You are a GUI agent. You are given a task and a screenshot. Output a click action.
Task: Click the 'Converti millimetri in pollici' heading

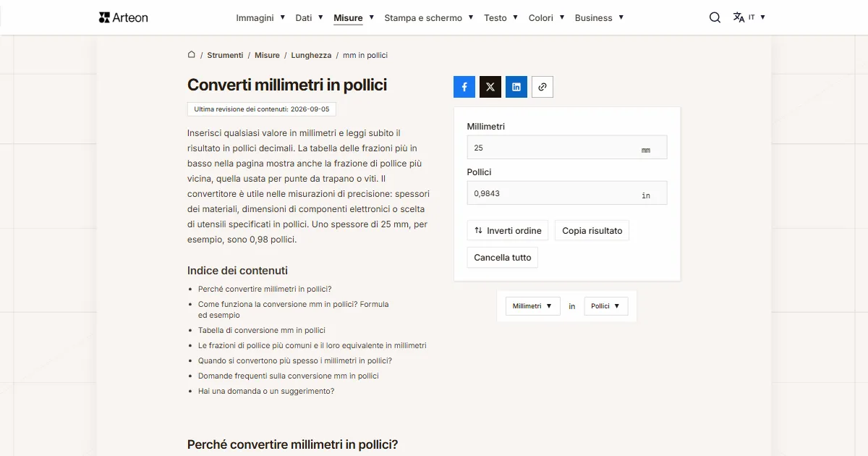[287, 85]
